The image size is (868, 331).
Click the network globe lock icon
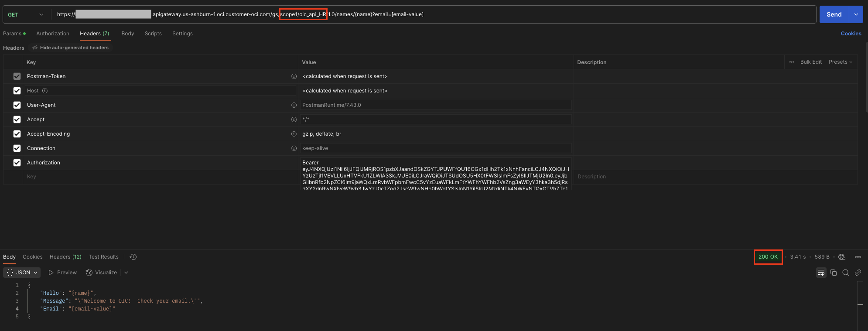pyautogui.click(x=842, y=257)
